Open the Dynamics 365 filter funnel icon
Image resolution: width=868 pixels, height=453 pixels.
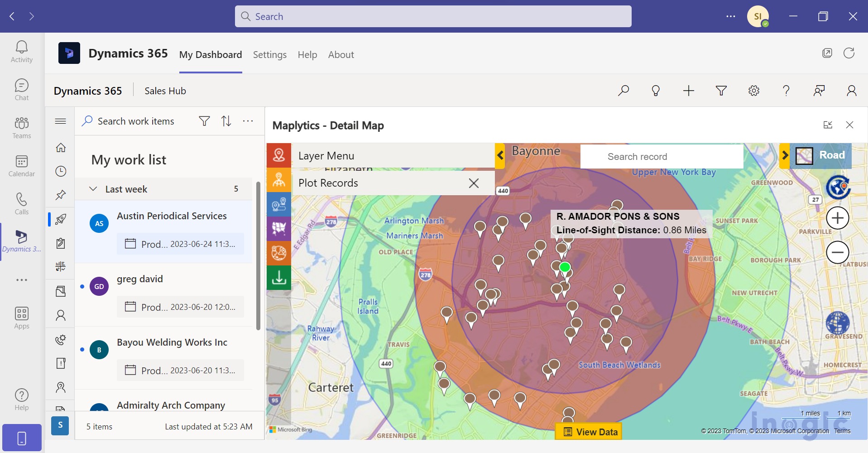[x=721, y=91]
